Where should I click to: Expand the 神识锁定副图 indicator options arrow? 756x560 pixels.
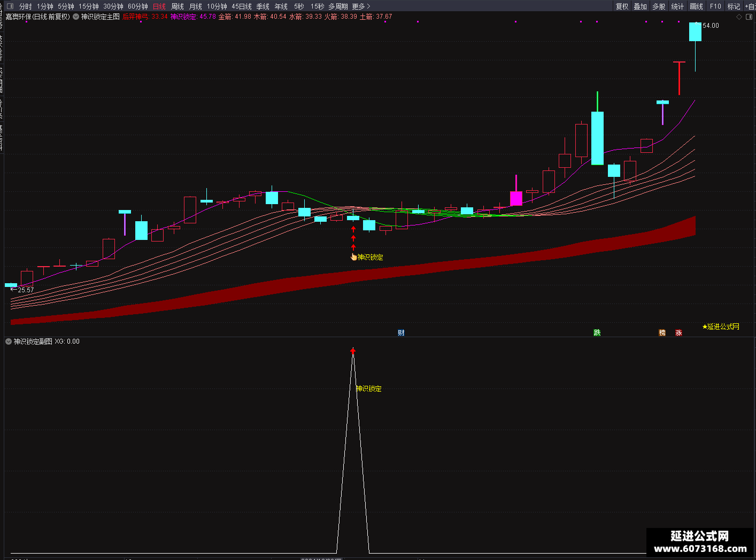coord(8,341)
